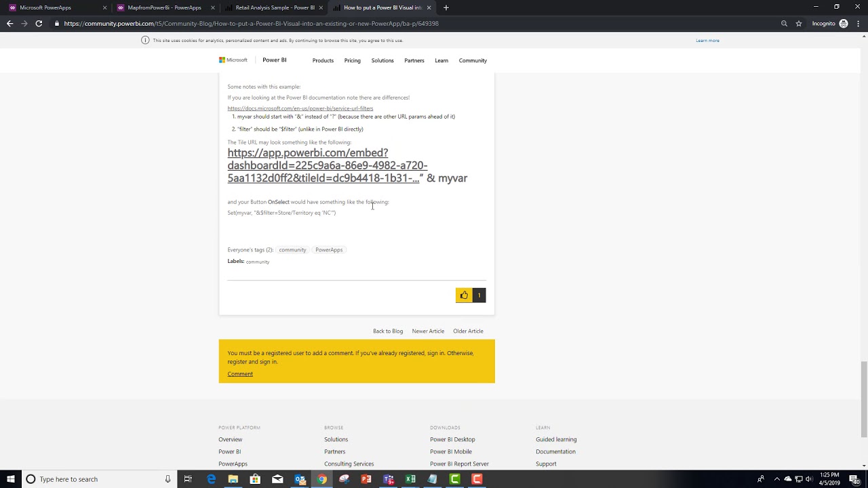Open the Windows Start menu
This screenshot has height=488, width=868.
tap(11, 479)
